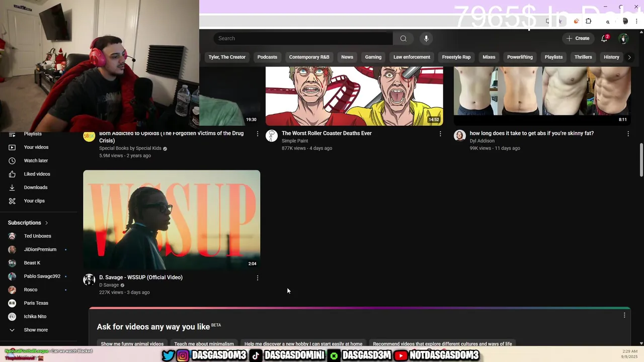The height and width of the screenshot is (362, 644).
Task: Click the Create button
Action: tap(578, 38)
